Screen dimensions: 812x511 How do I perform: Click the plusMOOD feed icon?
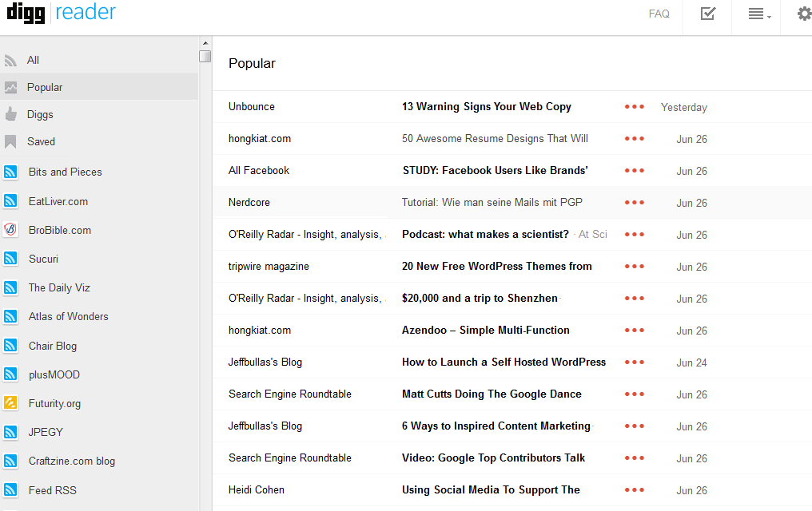[x=10, y=374]
